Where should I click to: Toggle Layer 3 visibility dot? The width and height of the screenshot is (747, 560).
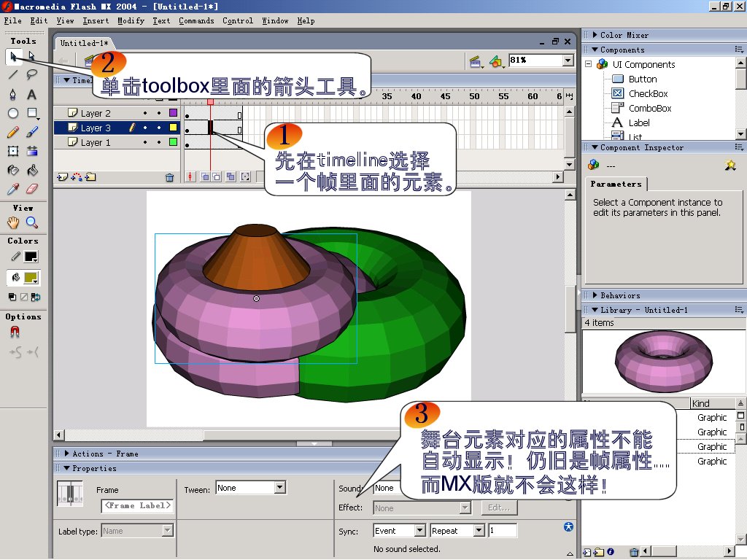click(x=145, y=128)
